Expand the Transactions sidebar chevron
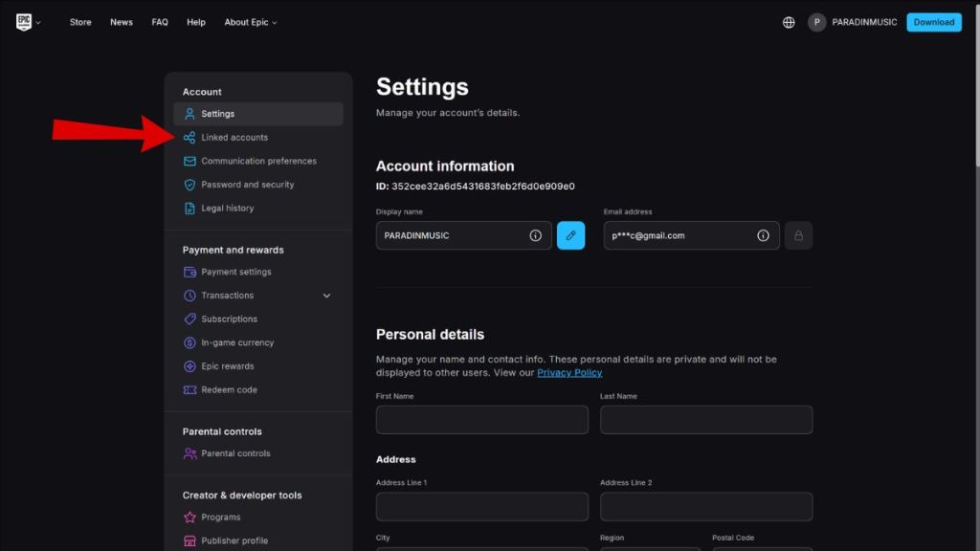980x551 pixels. [x=326, y=296]
